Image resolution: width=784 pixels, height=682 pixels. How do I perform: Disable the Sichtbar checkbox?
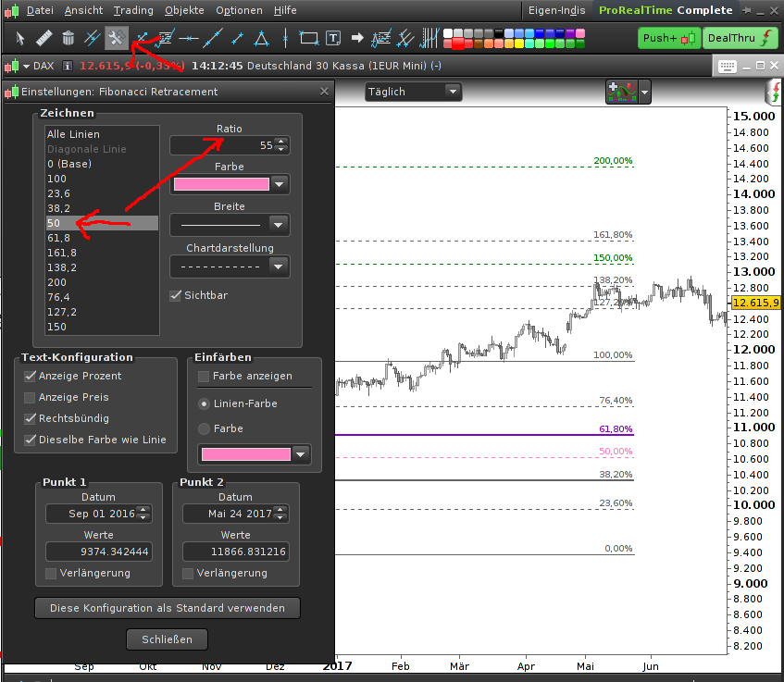pyautogui.click(x=175, y=295)
